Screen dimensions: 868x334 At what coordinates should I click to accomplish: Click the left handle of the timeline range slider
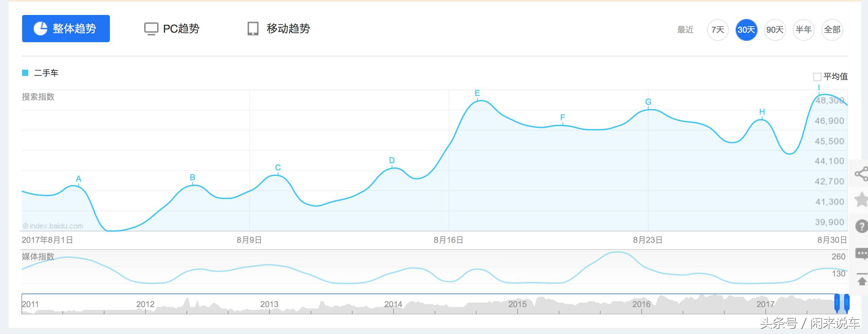point(837,303)
